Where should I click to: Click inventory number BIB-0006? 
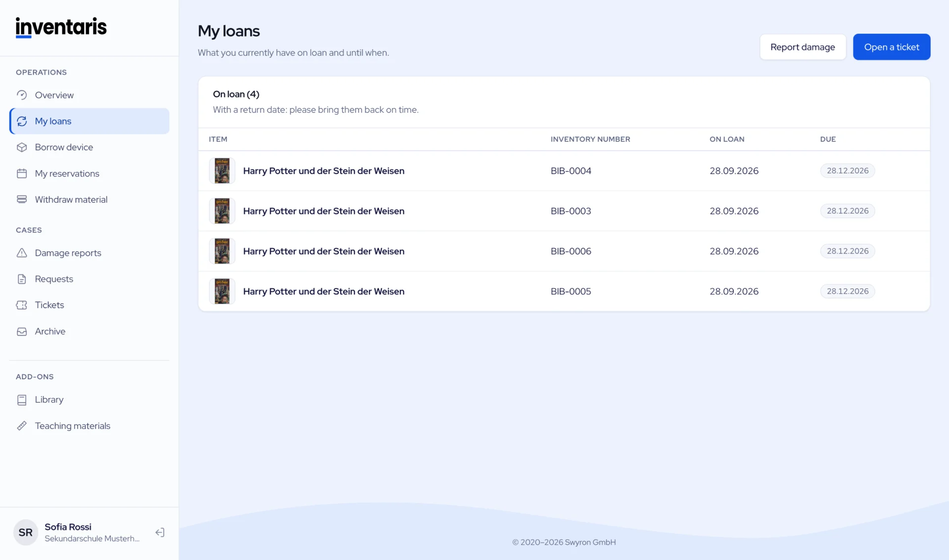(x=571, y=251)
